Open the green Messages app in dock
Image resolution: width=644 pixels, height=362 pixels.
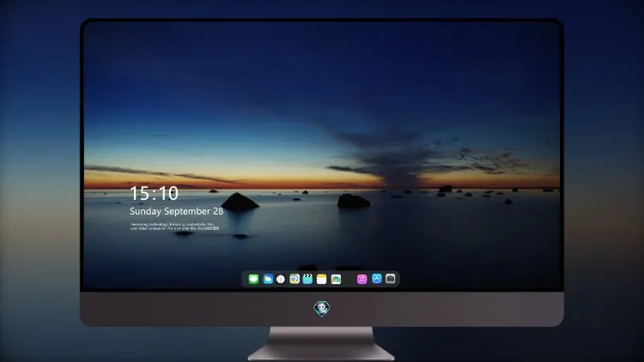[253, 279]
